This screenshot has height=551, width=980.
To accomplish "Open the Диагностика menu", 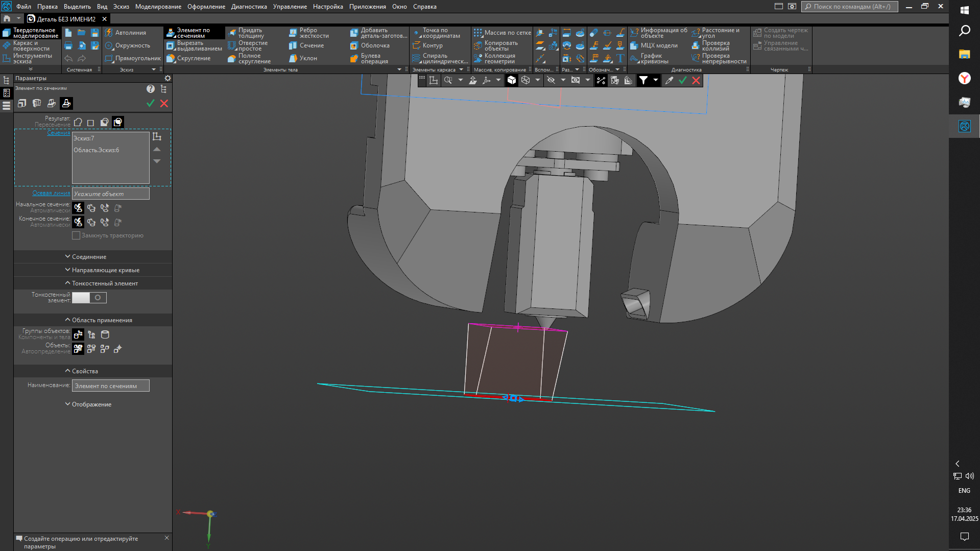I will tap(249, 7).
